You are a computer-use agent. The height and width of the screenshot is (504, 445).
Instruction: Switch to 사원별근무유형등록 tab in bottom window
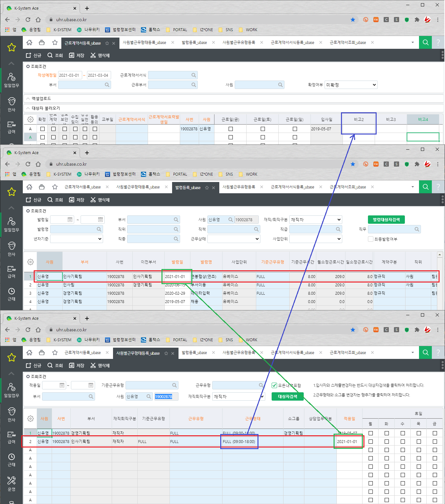pyautogui.click(x=239, y=352)
